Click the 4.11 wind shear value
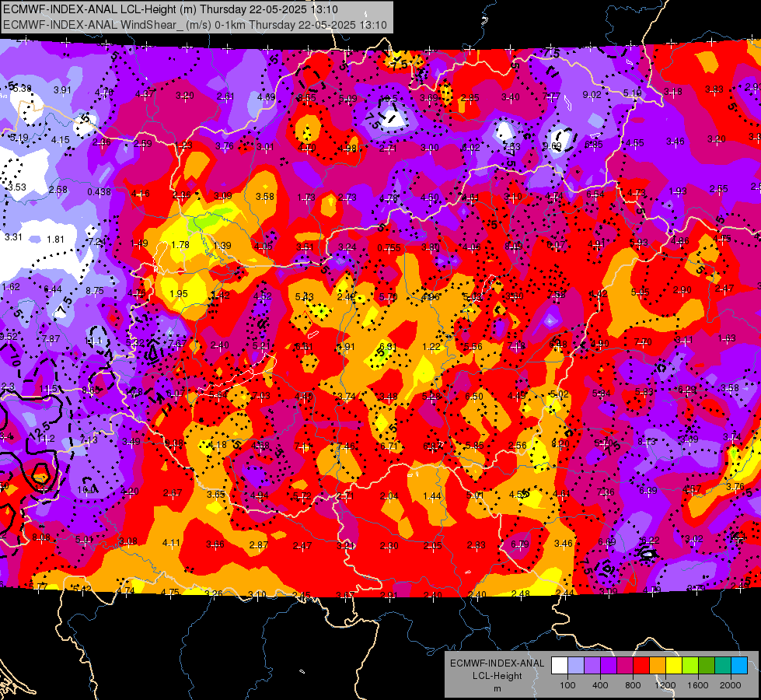 171,543
